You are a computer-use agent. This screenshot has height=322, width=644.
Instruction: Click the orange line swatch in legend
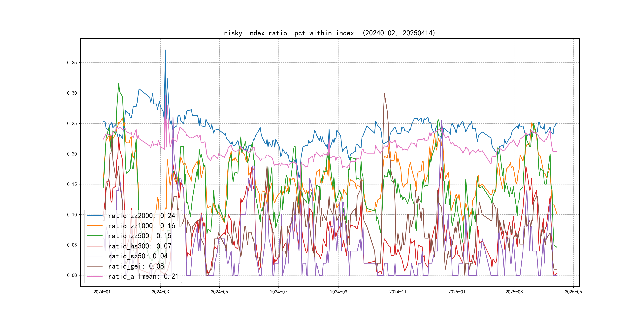tap(95, 226)
